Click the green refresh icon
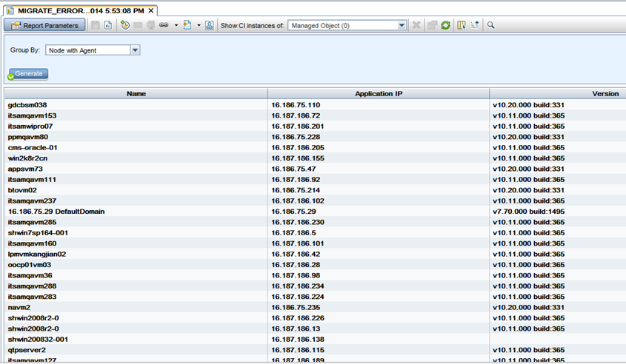The width and height of the screenshot is (626, 364). pyautogui.click(x=445, y=25)
